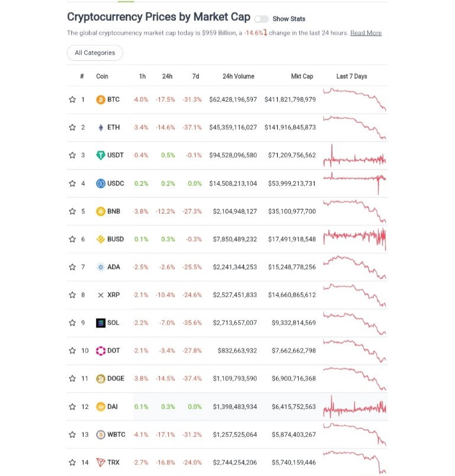Select the Tether USDT green icon

point(101,156)
